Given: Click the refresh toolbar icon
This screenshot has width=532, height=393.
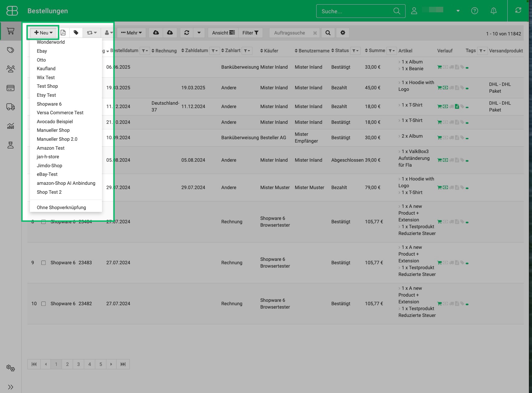Looking at the screenshot, I should (x=187, y=33).
